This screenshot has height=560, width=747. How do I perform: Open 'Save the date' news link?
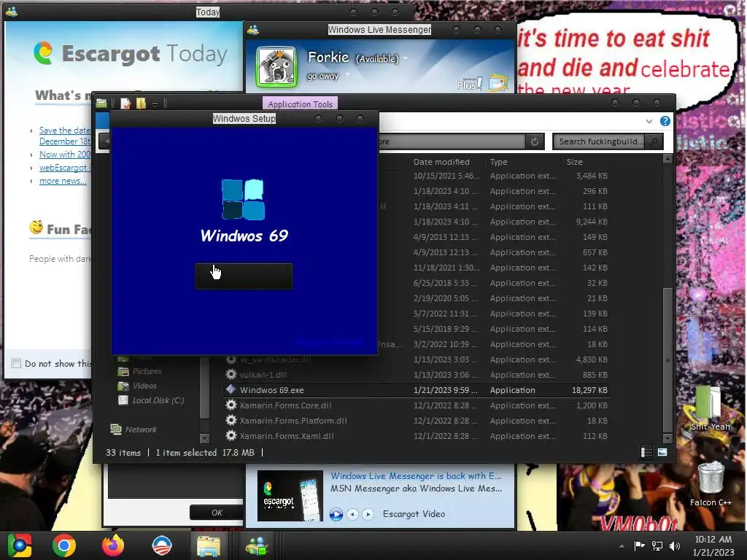[x=65, y=136]
